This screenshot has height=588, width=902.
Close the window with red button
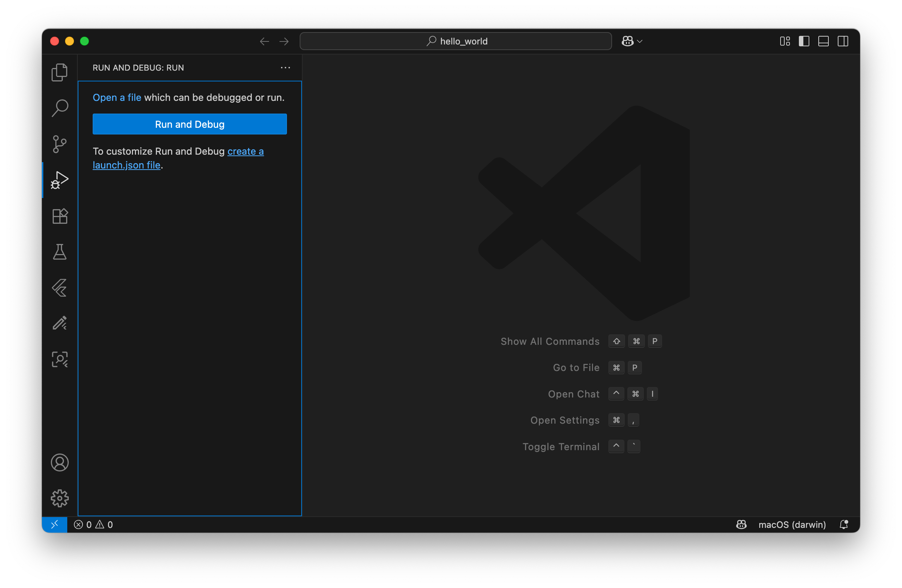55,41
